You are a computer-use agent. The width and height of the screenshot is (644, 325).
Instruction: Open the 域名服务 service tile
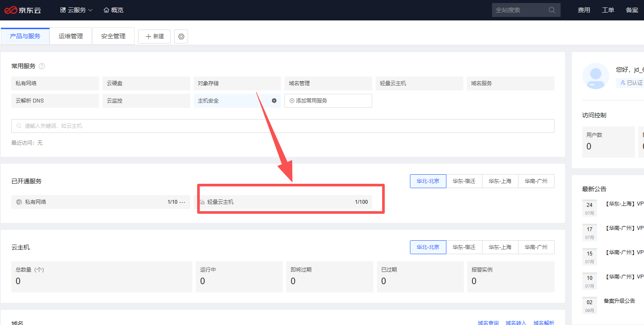point(511,83)
